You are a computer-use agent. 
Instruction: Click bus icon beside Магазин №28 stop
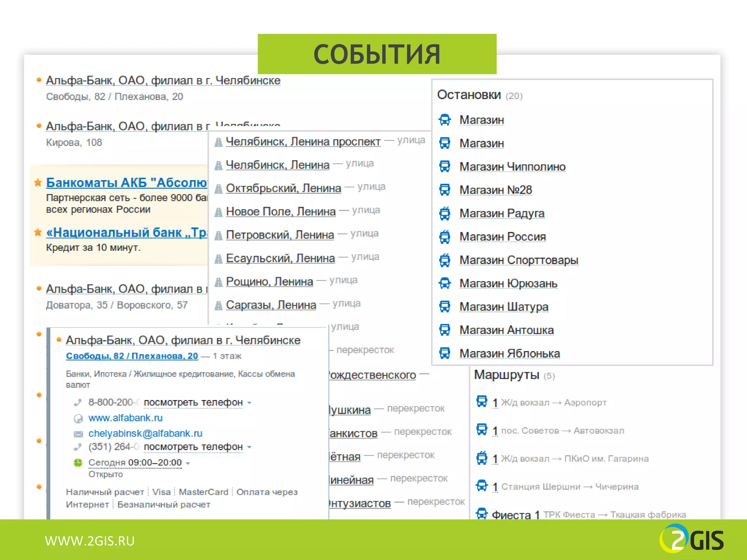point(445,190)
